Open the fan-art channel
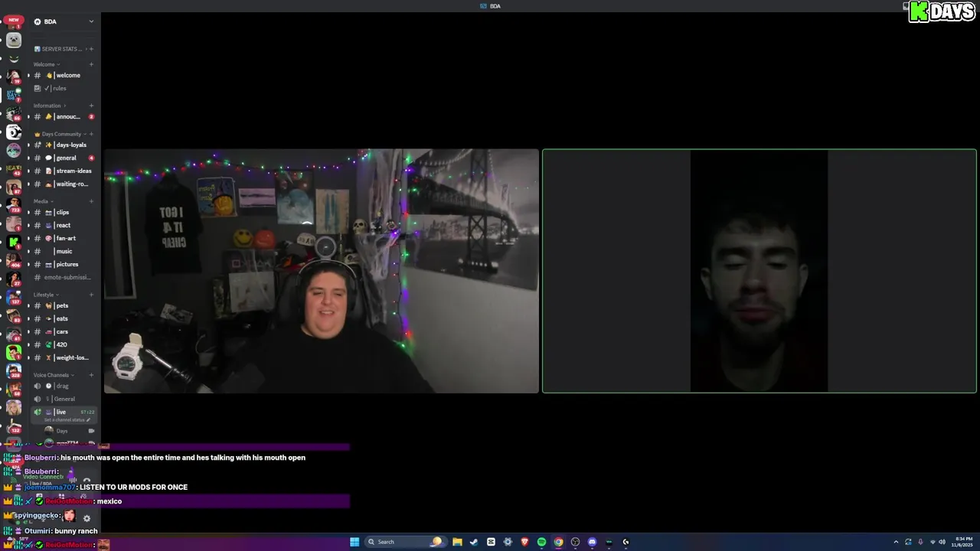Image resolution: width=980 pixels, height=551 pixels. coord(63,238)
